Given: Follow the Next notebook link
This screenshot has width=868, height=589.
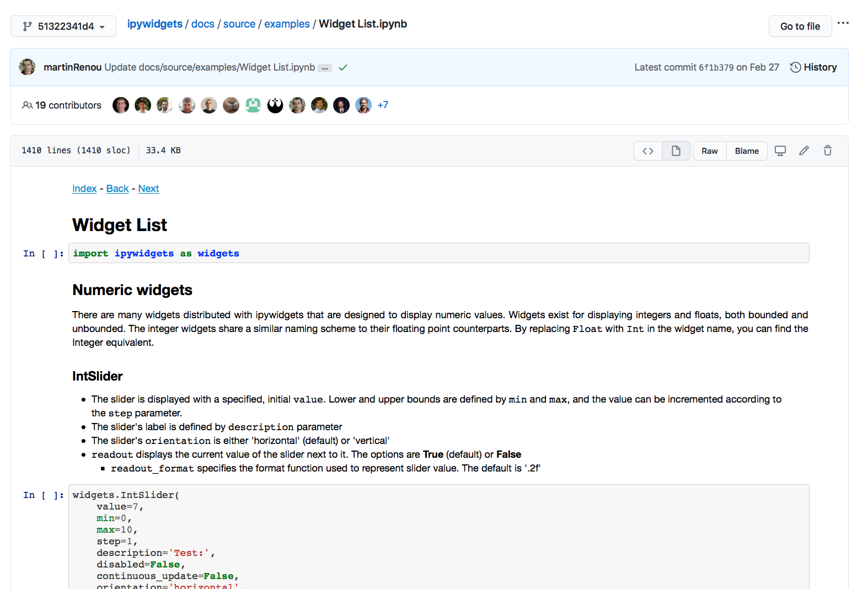Looking at the screenshot, I should pos(148,189).
